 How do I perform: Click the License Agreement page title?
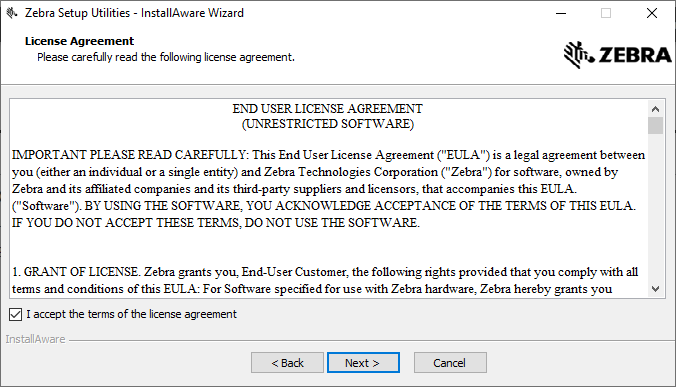click(x=79, y=41)
